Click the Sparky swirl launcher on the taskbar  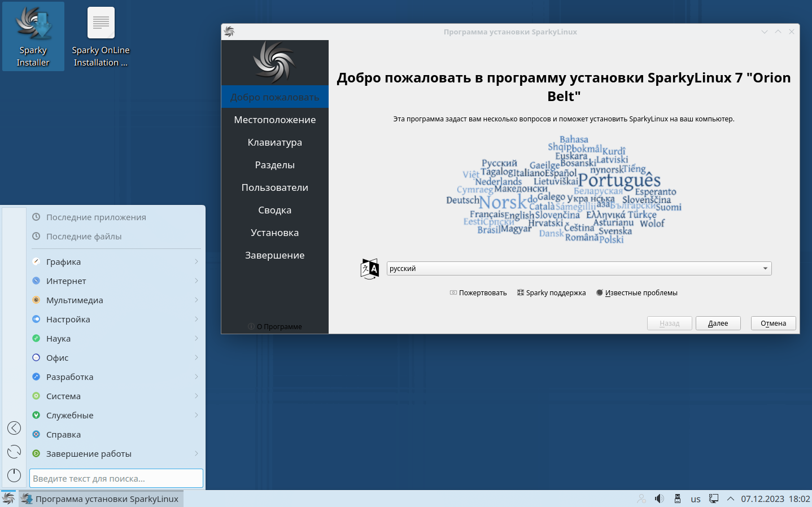8,499
